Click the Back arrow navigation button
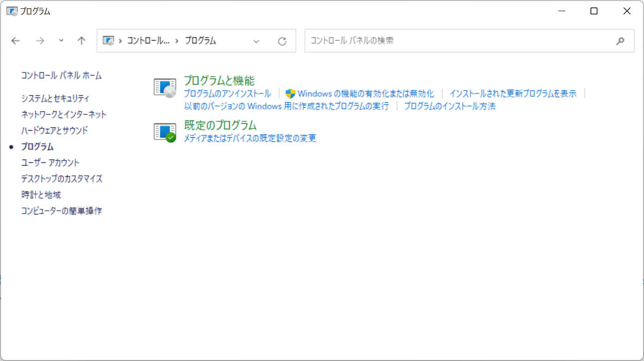Image resolution: width=644 pixels, height=361 pixels. (16, 41)
